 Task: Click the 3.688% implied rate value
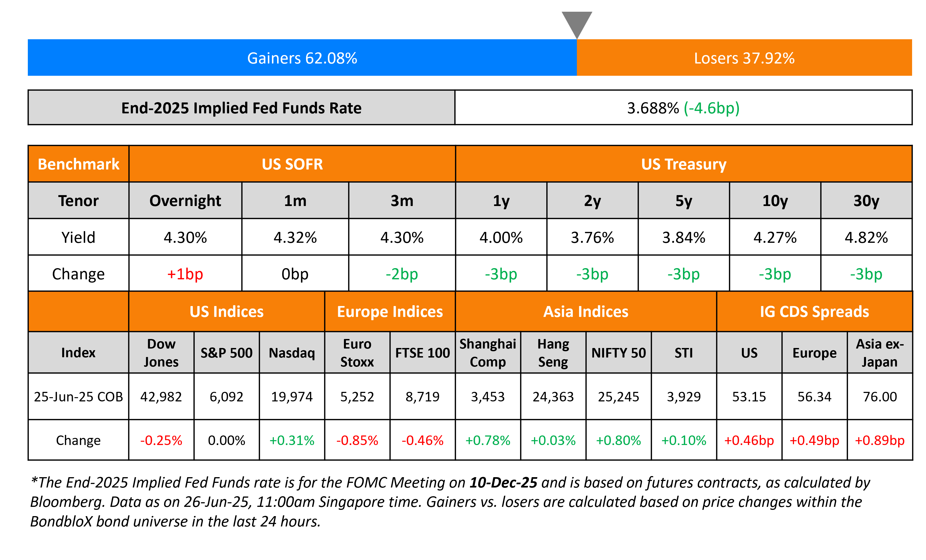pos(653,108)
